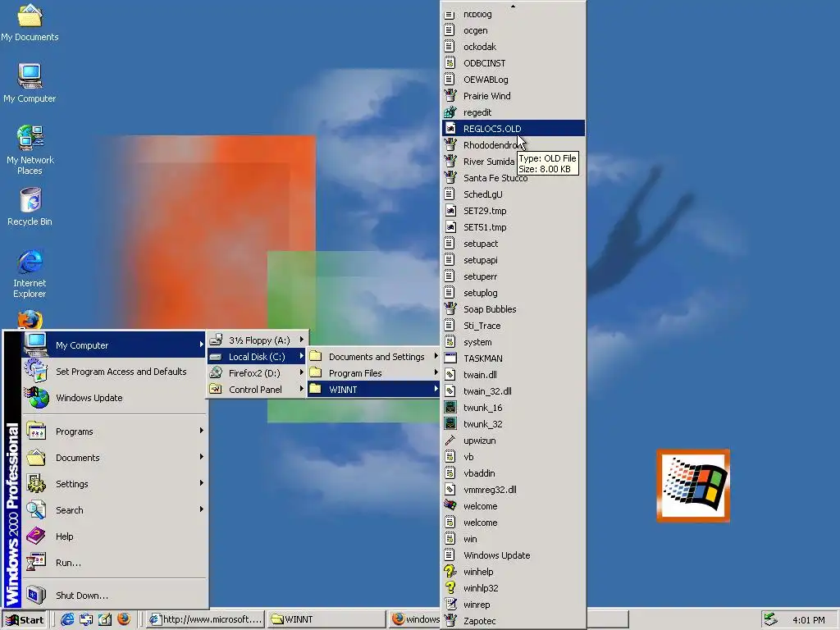The width and height of the screenshot is (840, 630).
Task: Click the Windows Update globe icon in Start menu
Action: (36, 398)
